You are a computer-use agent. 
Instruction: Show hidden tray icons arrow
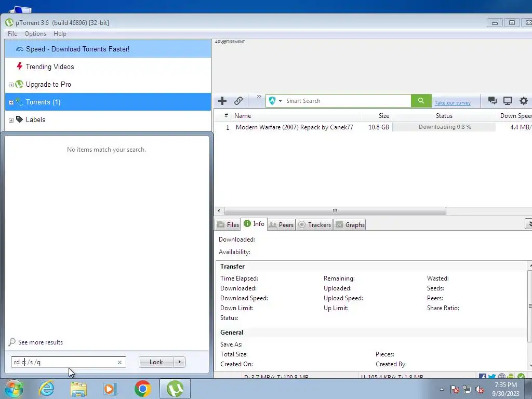(x=442, y=389)
